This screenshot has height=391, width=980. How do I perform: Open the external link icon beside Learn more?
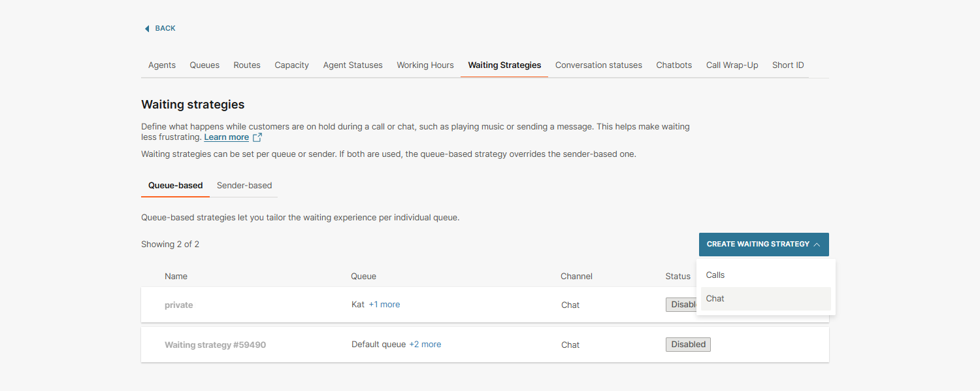pos(257,137)
